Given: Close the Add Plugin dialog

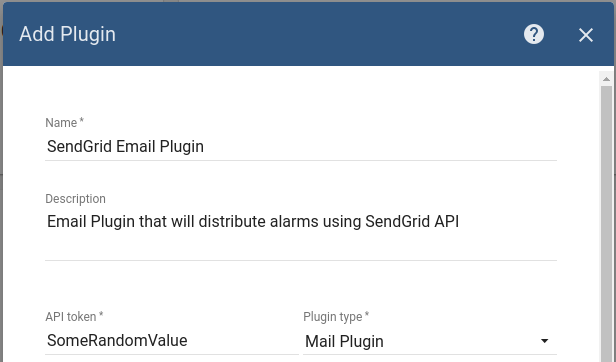Looking at the screenshot, I should click(585, 35).
